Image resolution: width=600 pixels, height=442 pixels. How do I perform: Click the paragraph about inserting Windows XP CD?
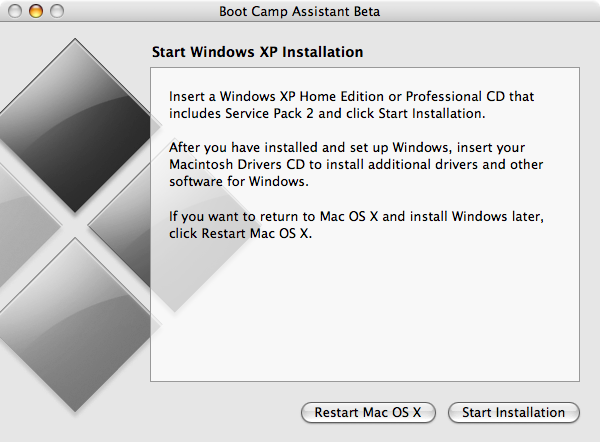[351, 105]
